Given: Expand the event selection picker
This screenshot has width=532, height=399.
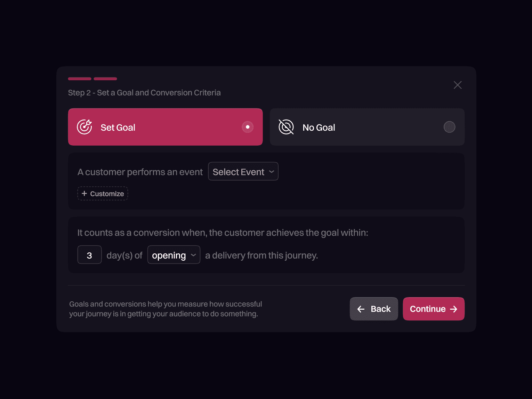Looking at the screenshot, I should point(243,171).
